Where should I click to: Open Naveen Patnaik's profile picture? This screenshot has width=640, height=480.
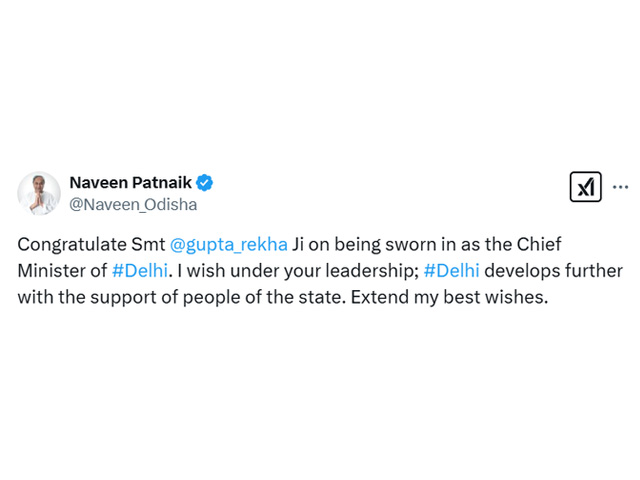pyautogui.click(x=39, y=193)
